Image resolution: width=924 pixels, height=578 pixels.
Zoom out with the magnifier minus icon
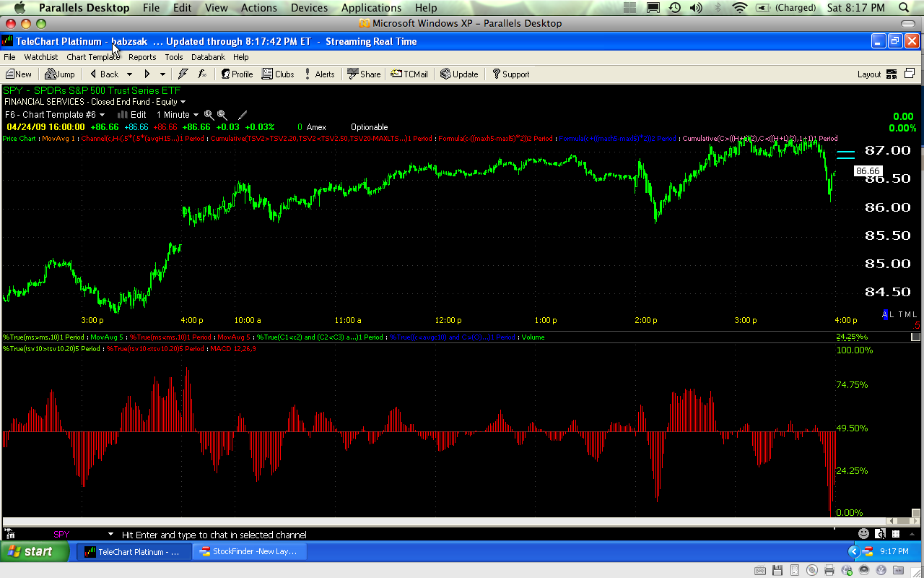pos(222,115)
